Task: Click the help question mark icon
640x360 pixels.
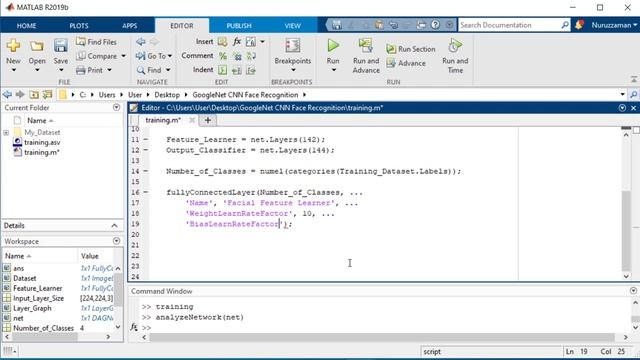Action: [x=436, y=25]
